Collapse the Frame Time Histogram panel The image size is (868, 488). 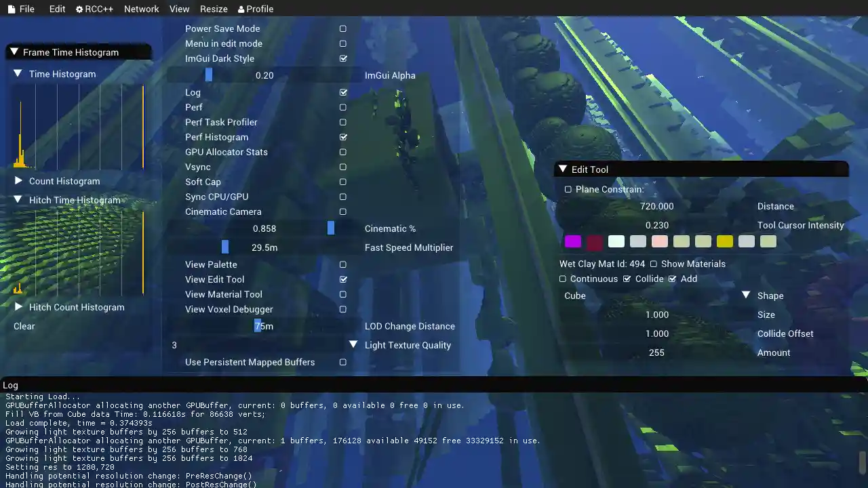point(14,52)
